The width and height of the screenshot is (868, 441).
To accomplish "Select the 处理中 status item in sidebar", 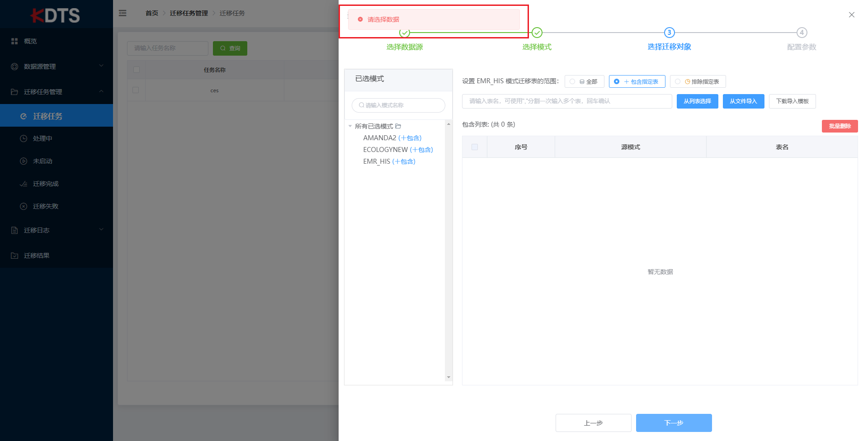I will (44, 138).
